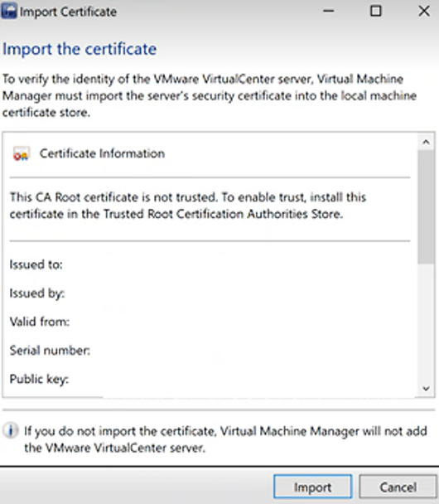Select the Issued to field label

[x=36, y=264]
